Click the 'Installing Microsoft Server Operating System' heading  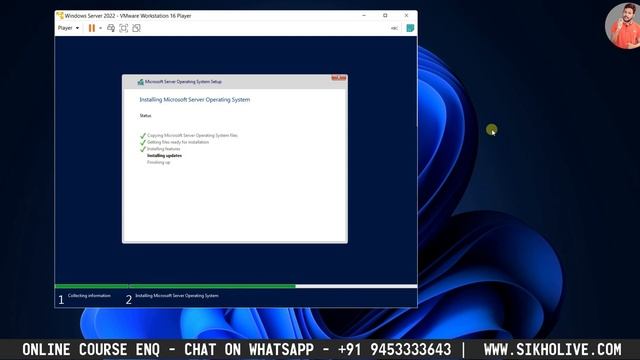pyautogui.click(x=195, y=100)
